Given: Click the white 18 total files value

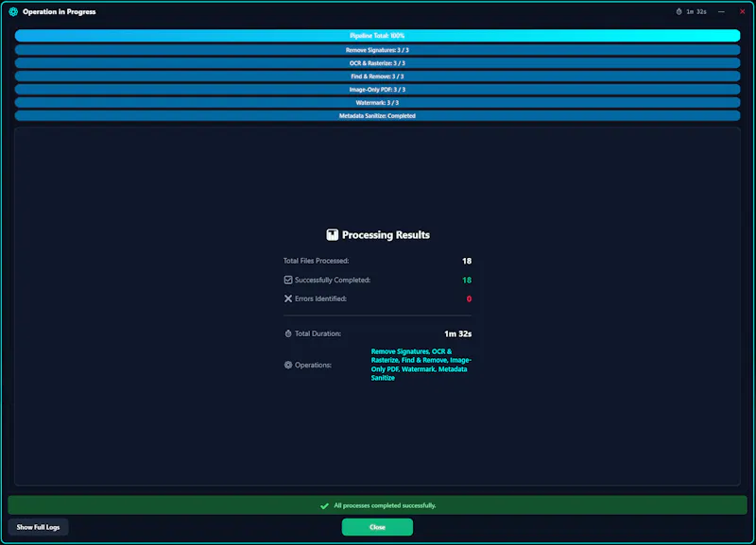Looking at the screenshot, I should [467, 261].
